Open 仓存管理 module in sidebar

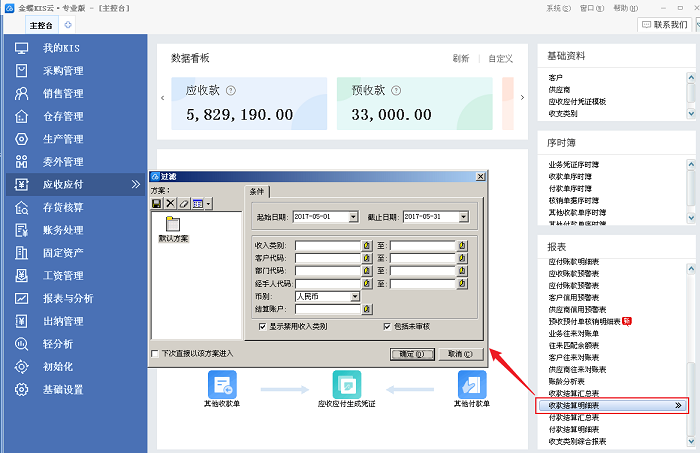pos(62,116)
